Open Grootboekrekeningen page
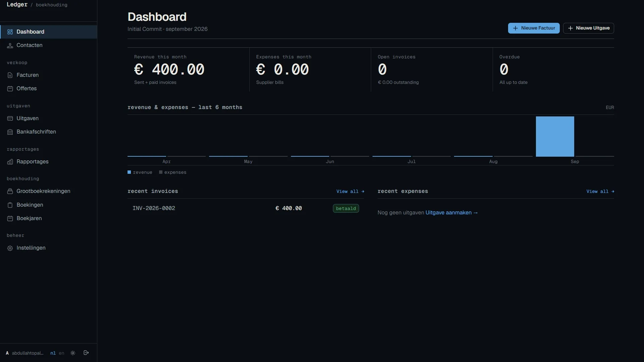Screen dimensions: 644x362 coord(49,191)
